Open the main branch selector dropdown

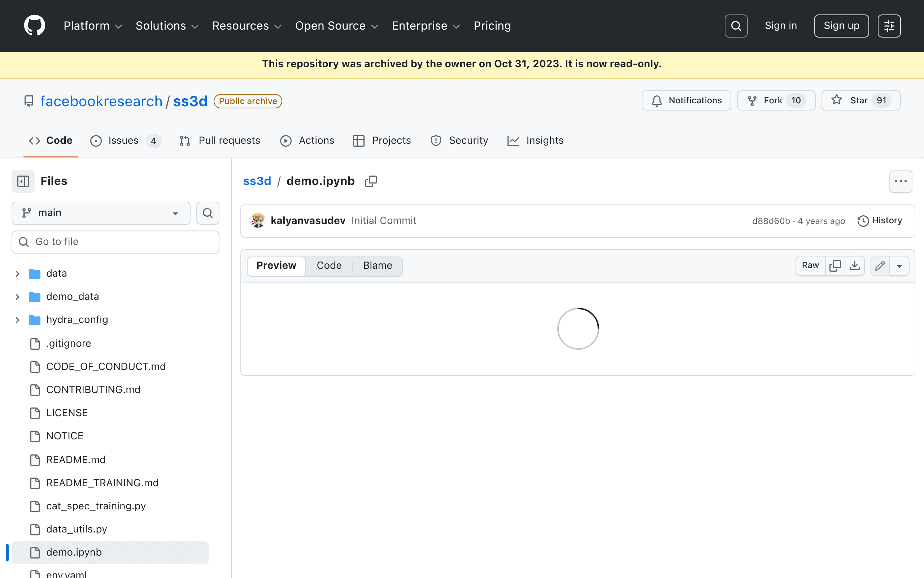tap(101, 213)
